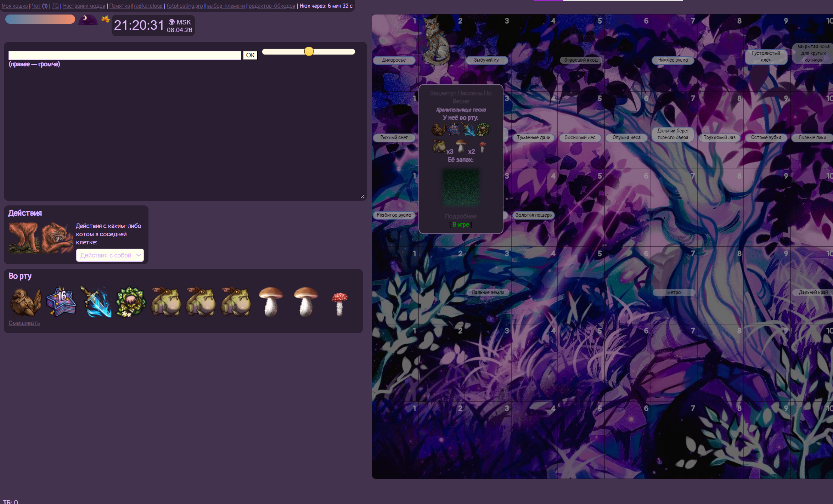This screenshot has width=833, height=504.
Task: Click the red fly agaric mushroom item
Action: coord(339,303)
